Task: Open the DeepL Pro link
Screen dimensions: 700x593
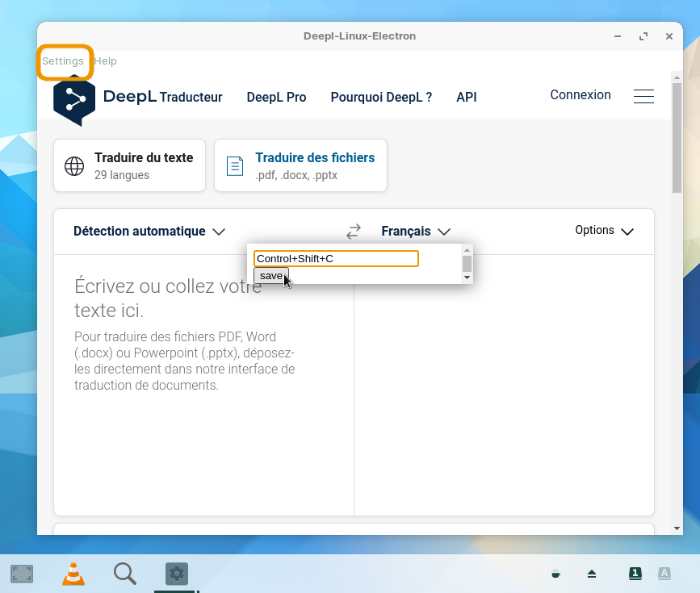Action: [276, 97]
